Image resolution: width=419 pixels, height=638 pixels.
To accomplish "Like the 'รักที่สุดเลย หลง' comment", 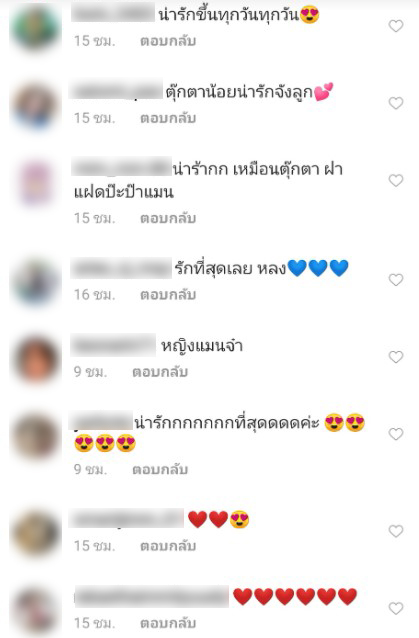I will click(x=396, y=280).
